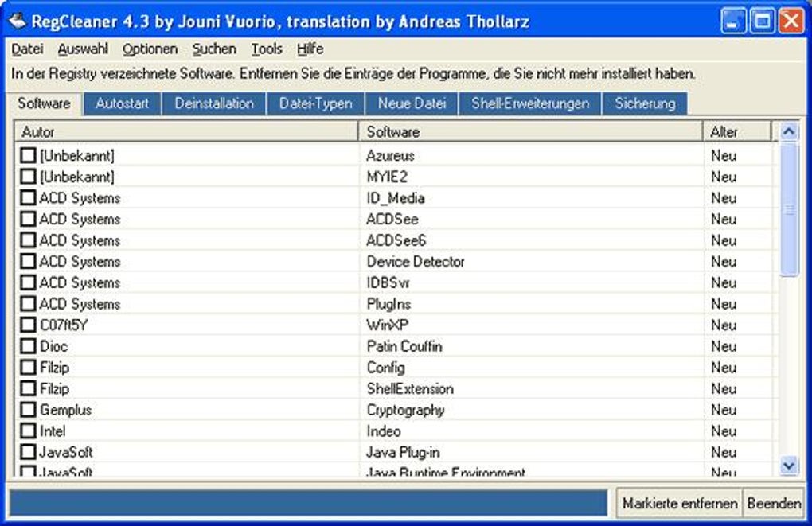Screen dimensions: 812x526
Task: Switch to the Datei-Typen tab
Action: [x=315, y=103]
